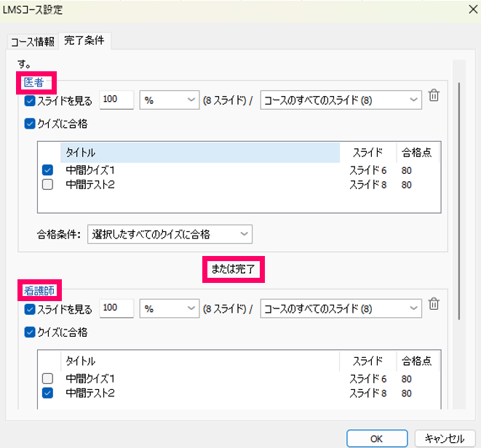Image resolution: width=481 pixels, height=448 pixels.
Task: Check 中間クイズ1 in the 看護師 quiz list
Action: [47, 378]
